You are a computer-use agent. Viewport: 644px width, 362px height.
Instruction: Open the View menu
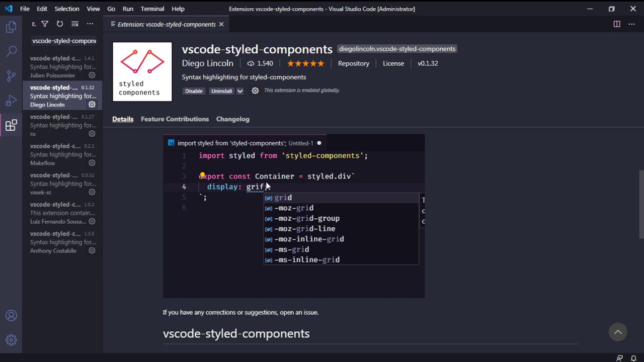coord(93,9)
